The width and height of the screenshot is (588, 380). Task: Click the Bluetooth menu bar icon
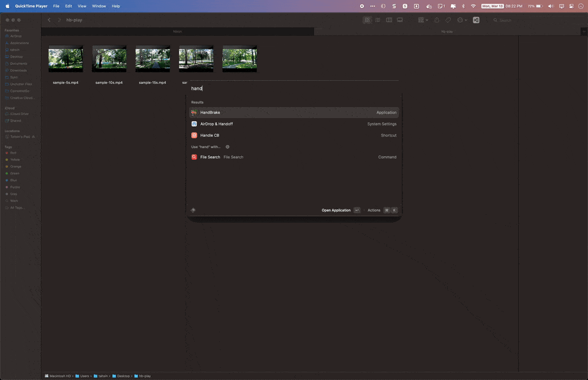coord(463,6)
